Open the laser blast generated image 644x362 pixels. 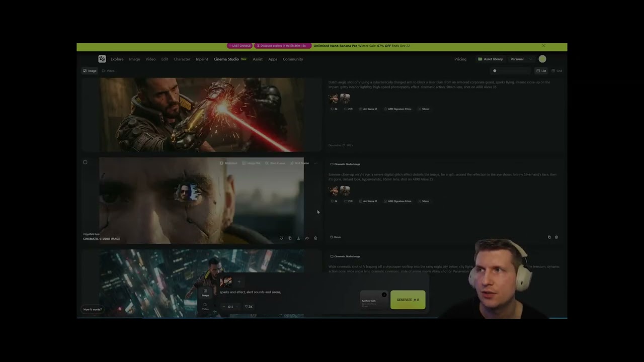tap(201, 115)
